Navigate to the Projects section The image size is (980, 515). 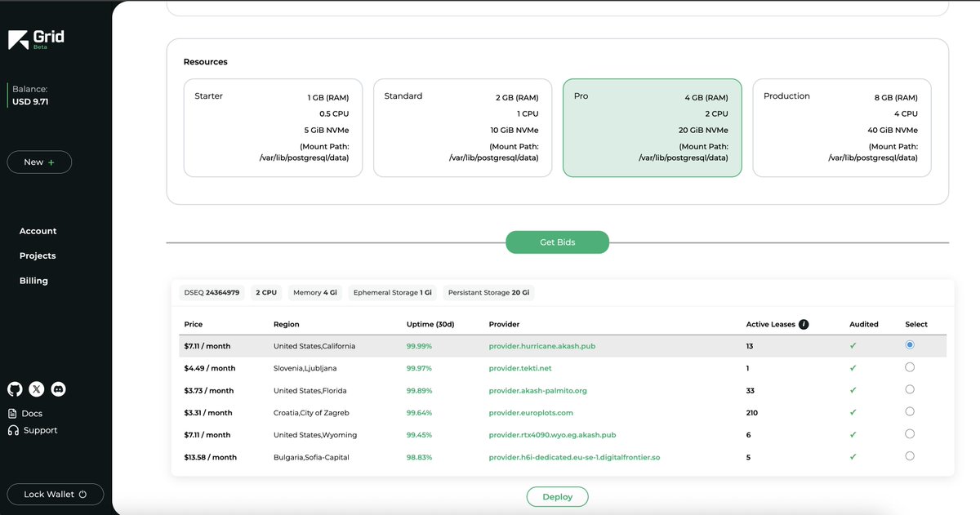[x=37, y=255]
